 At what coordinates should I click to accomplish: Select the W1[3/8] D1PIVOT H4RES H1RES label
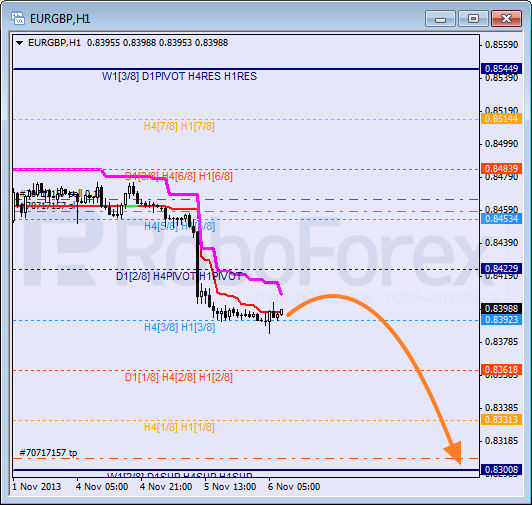pyautogui.click(x=179, y=76)
